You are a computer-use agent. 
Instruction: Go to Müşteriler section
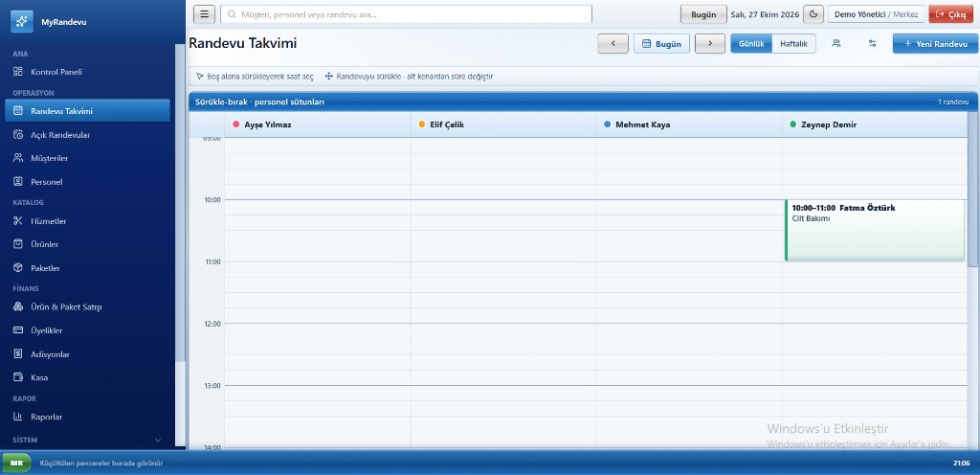tap(87, 158)
